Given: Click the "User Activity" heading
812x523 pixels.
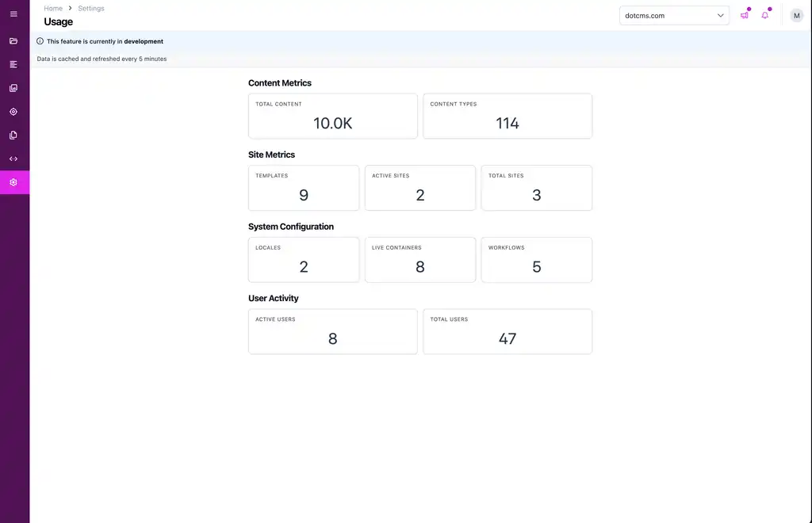Looking at the screenshot, I should [x=274, y=299].
